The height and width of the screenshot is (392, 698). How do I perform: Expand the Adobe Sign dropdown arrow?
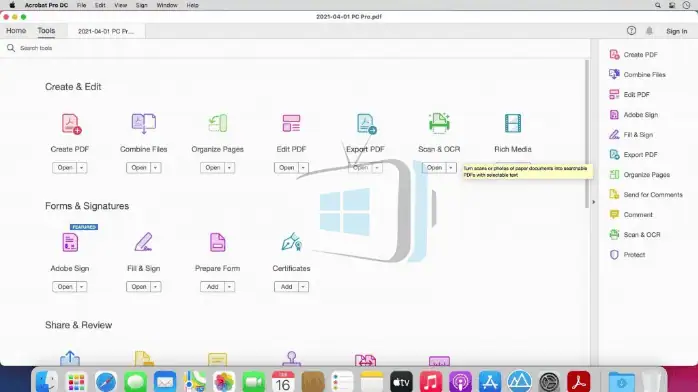(x=81, y=287)
